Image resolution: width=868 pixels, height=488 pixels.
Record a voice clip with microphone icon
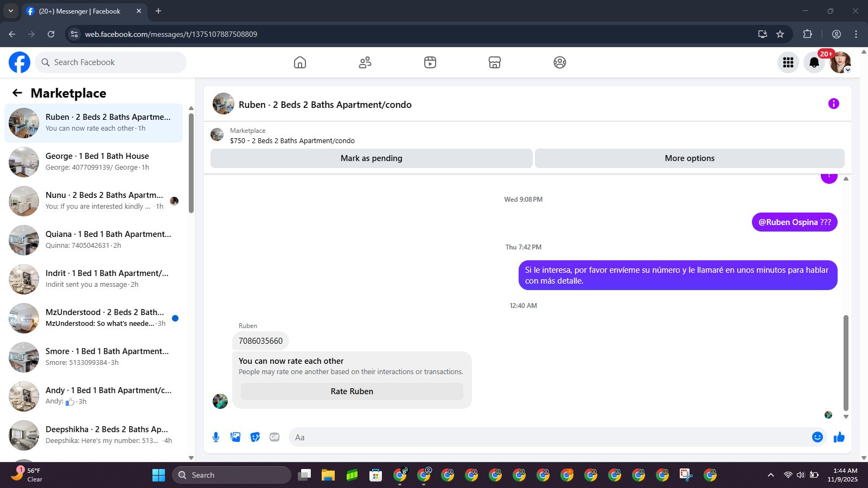coord(216,437)
